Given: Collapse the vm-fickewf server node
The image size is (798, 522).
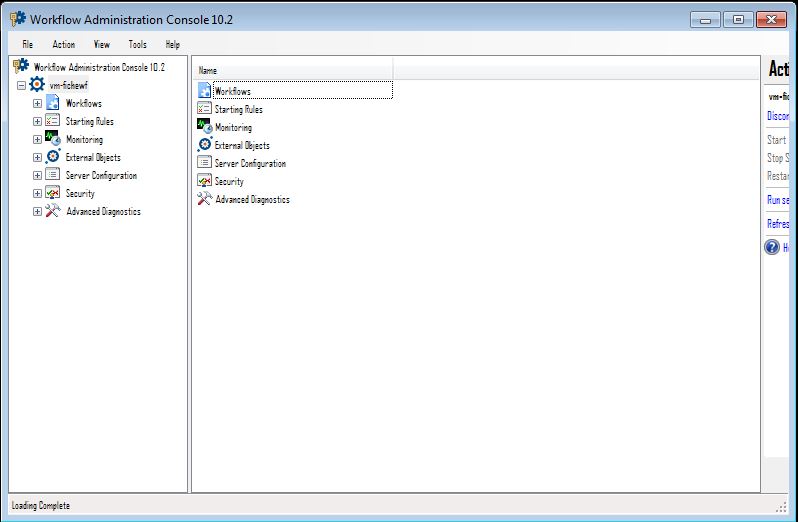Looking at the screenshot, I should 20,85.
